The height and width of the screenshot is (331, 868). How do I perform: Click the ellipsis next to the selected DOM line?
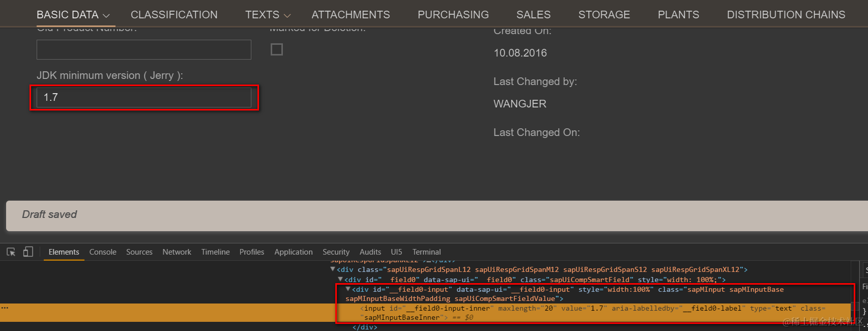(x=5, y=308)
